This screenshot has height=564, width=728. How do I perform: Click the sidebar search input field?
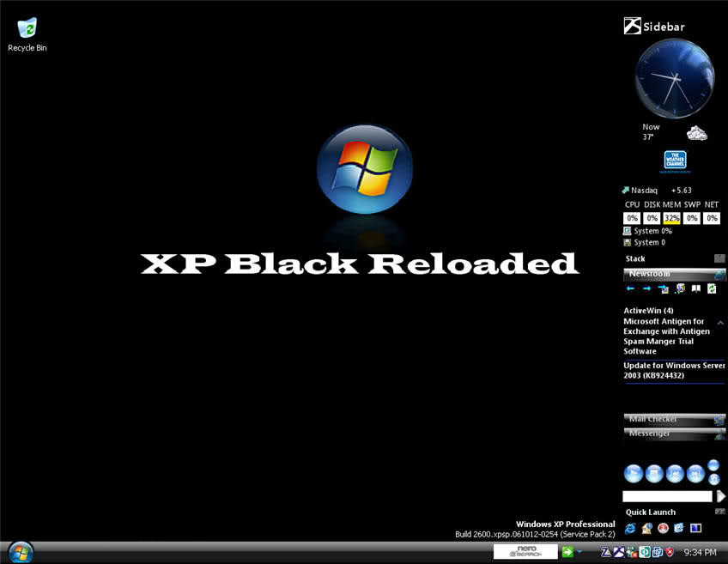(667, 496)
